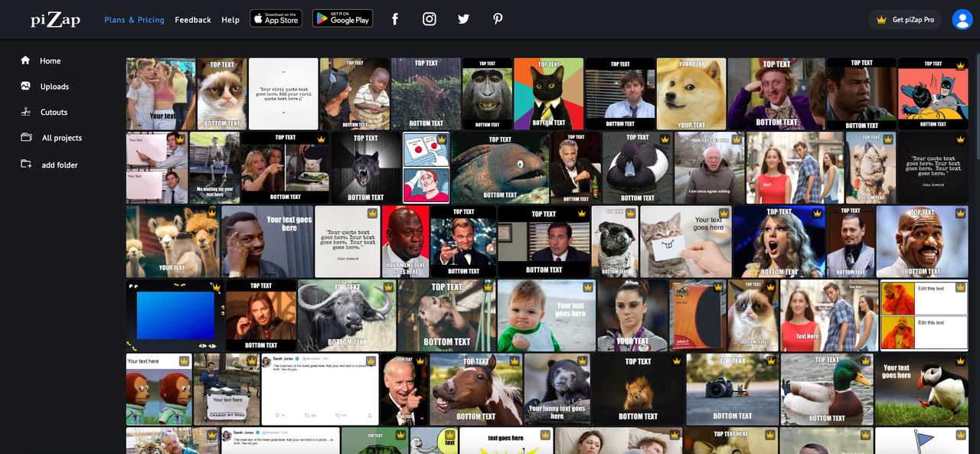The image size is (980, 454).
Task: Choose the Change My Mind table template
Action: (227, 390)
